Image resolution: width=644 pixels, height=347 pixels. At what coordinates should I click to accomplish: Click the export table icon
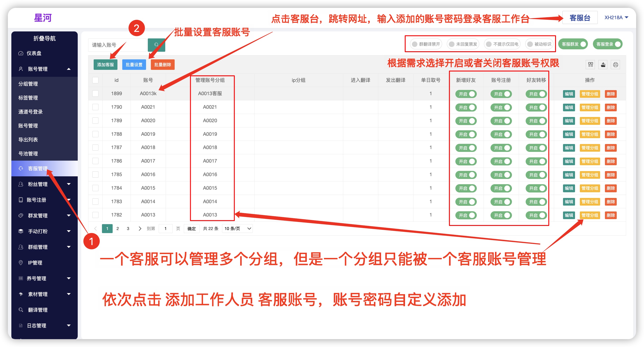click(603, 65)
